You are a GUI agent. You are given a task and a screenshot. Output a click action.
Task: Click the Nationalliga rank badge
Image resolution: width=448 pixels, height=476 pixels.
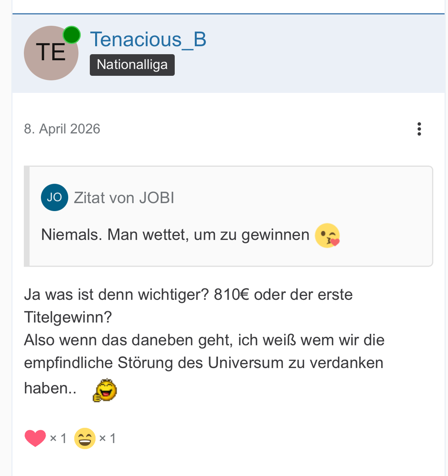tap(132, 65)
